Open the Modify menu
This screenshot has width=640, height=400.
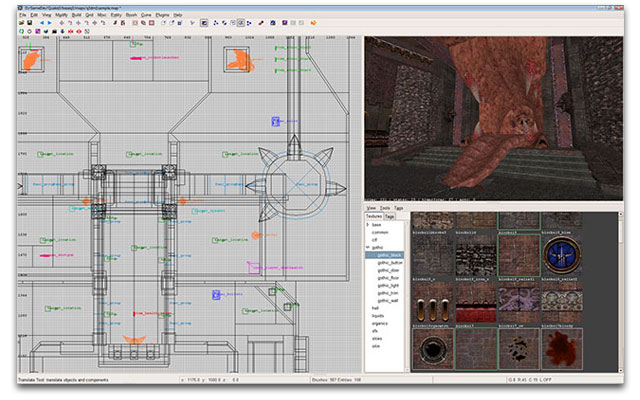click(62, 15)
